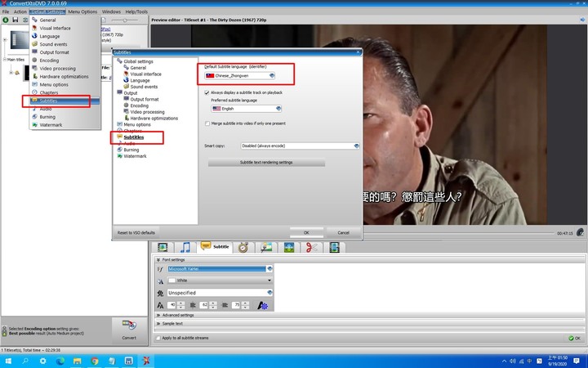Collapse the Main titles tree node
588x368 pixels.
5,60
